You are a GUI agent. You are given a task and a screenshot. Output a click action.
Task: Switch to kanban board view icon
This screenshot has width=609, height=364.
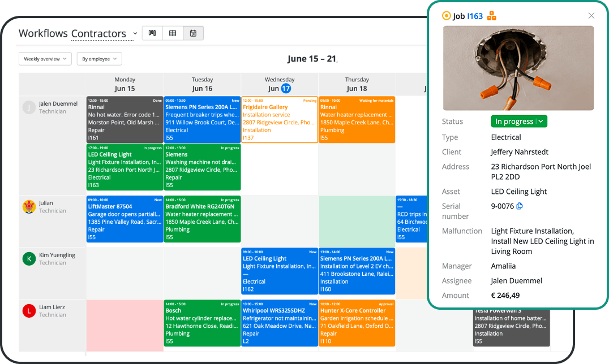(x=152, y=33)
